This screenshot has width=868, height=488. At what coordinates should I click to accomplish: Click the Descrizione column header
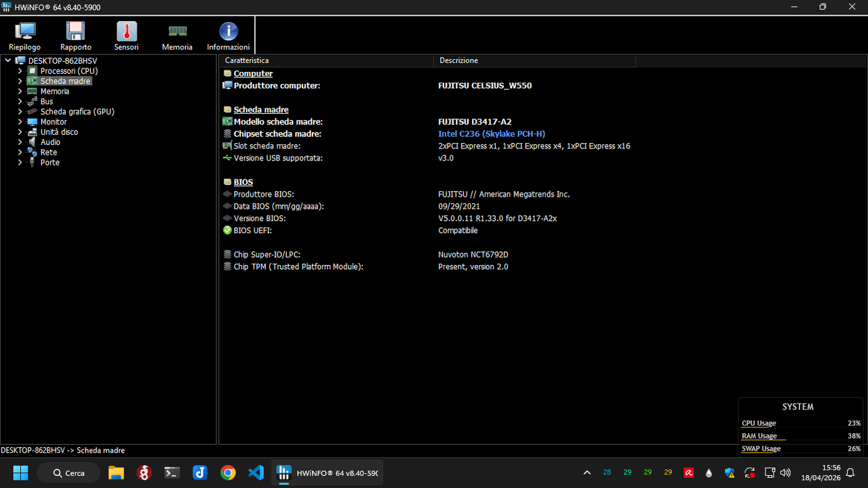point(534,60)
